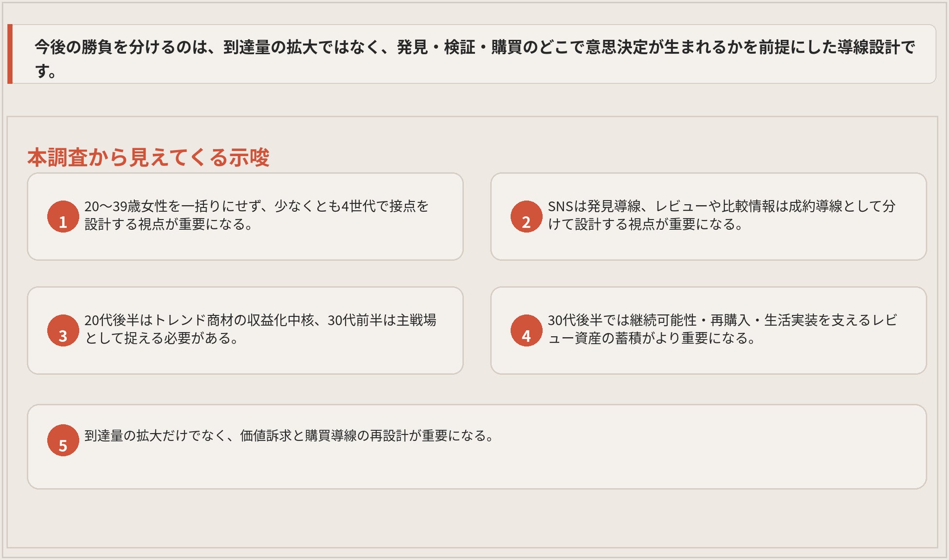
Task: Click the text 設計する視点が重要になる in card 1
Action: tap(168, 224)
